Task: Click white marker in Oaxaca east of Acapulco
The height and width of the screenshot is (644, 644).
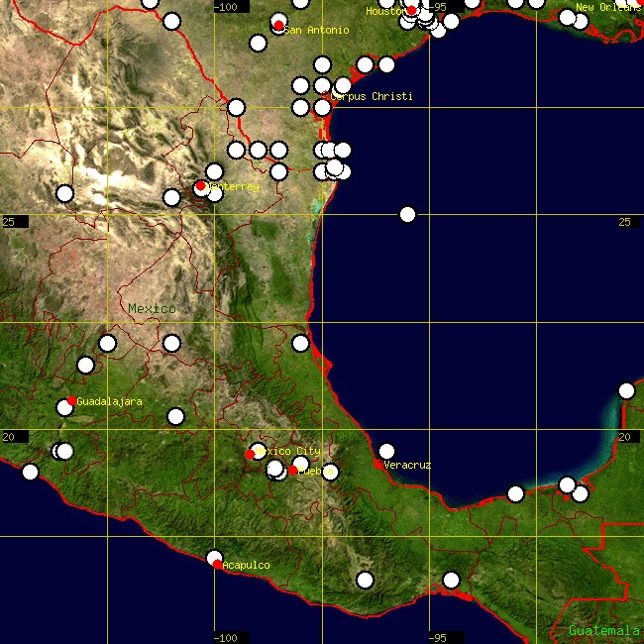Action: pos(366,580)
